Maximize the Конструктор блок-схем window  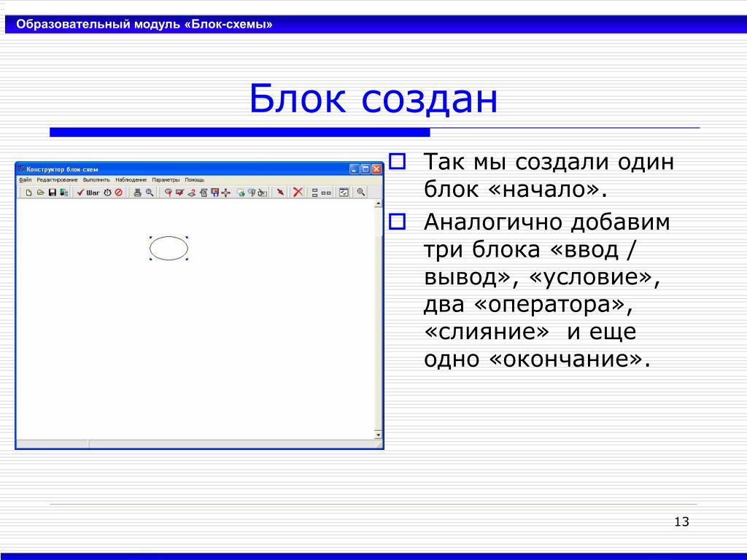pyautogui.click(x=365, y=169)
